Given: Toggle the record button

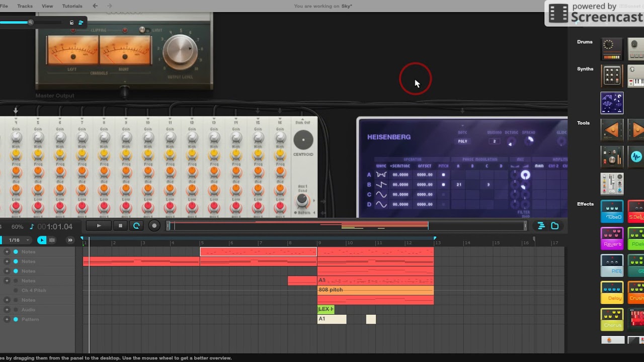Looking at the screenshot, I should click(x=154, y=226).
